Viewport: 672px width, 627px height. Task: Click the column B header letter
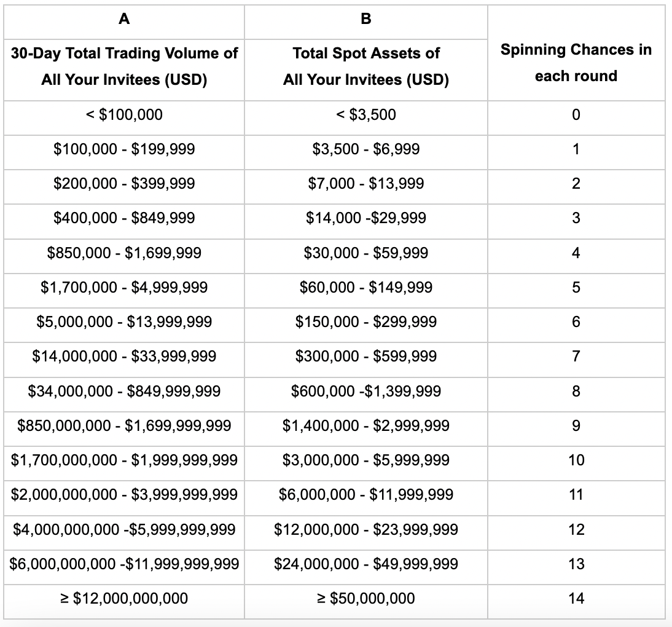coord(365,19)
